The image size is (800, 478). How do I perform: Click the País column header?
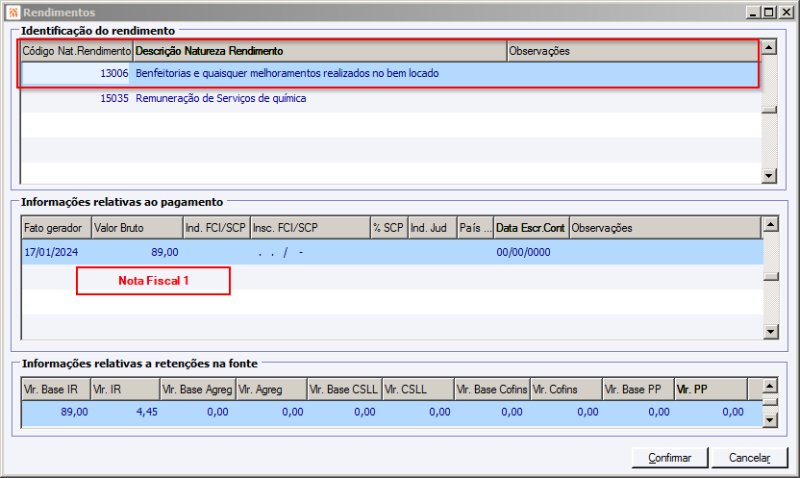coord(475,228)
